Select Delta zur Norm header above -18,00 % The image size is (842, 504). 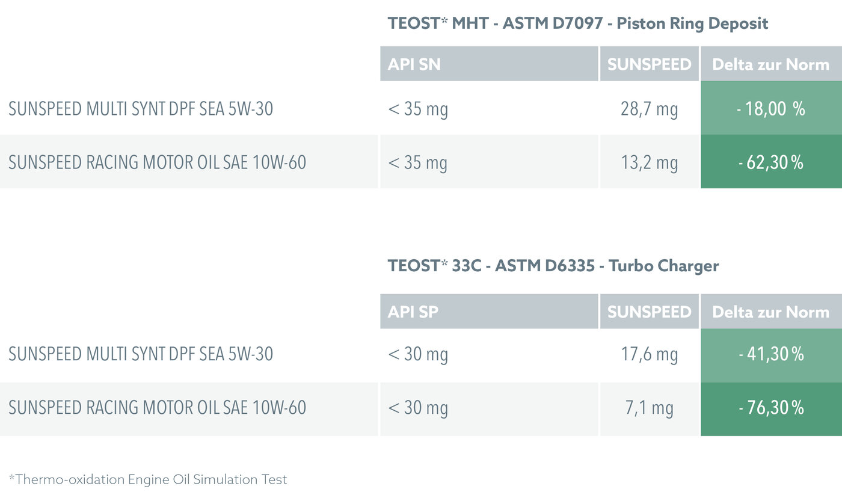pyautogui.click(x=770, y=64)
